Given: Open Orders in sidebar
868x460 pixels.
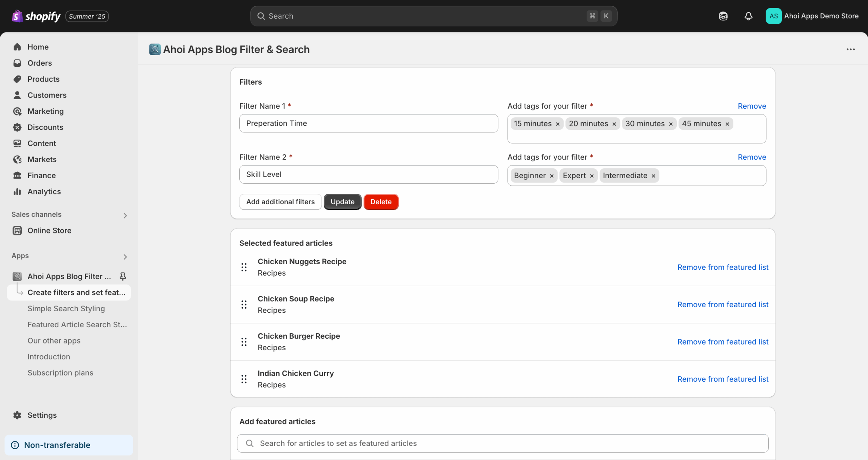Looking at the screenshot, I should click(69, 63).
